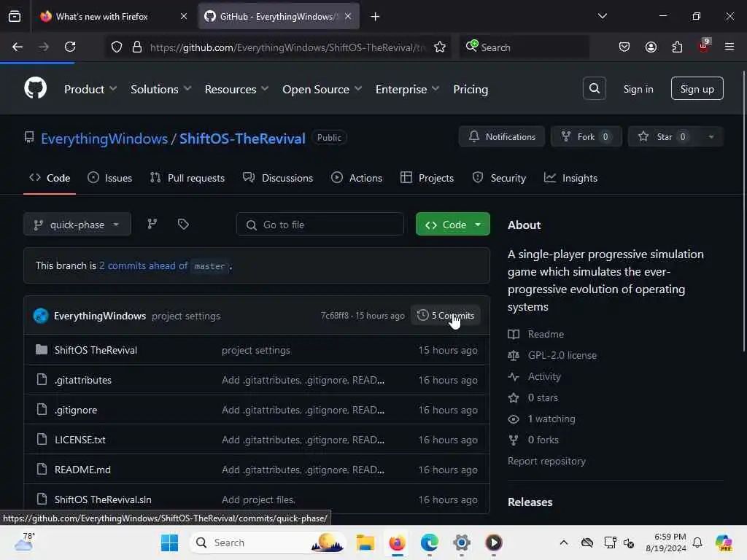
Task: Switch to the Security tab
Action: coord(499,178)
